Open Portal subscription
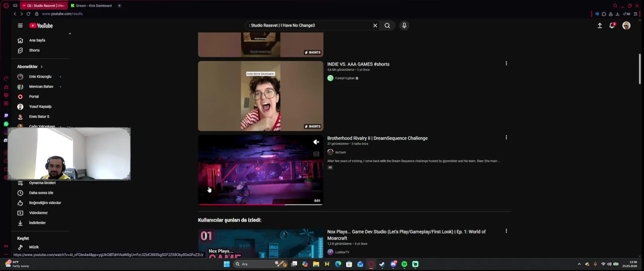 34,97
